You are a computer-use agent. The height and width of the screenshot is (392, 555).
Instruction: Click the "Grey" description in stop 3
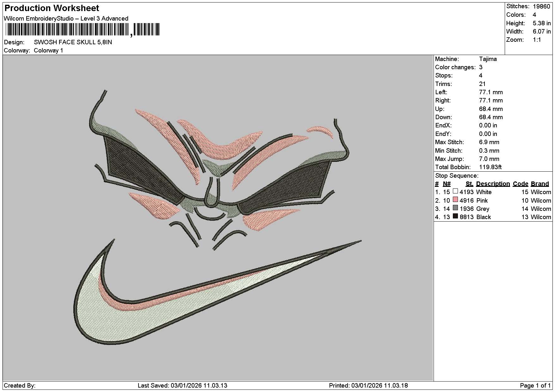483,209
